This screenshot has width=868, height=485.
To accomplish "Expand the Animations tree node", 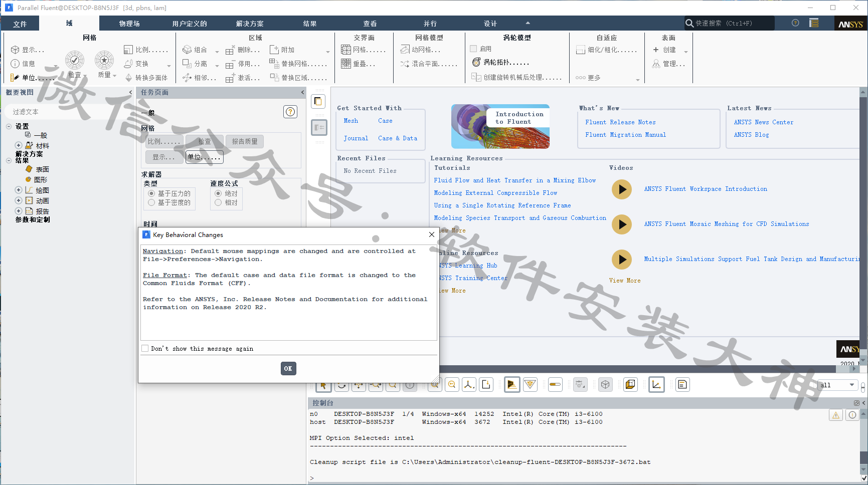I will 19,200.
